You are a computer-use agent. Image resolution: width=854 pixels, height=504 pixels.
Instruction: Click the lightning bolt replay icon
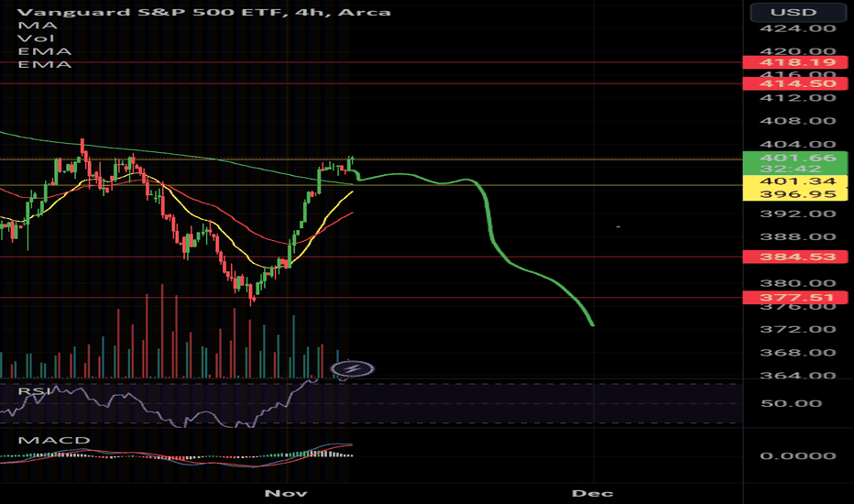[x=353, y=369]
